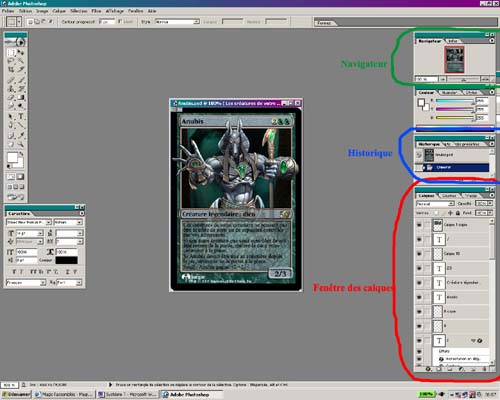Select the Slice tool

coord(21,69)
